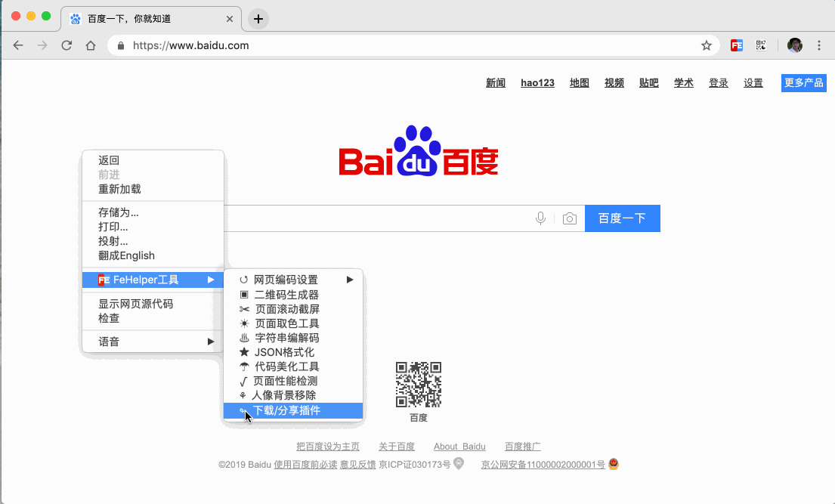
Task: Click 把百度设为主页 footer link
Action: (x=328, y=447)
